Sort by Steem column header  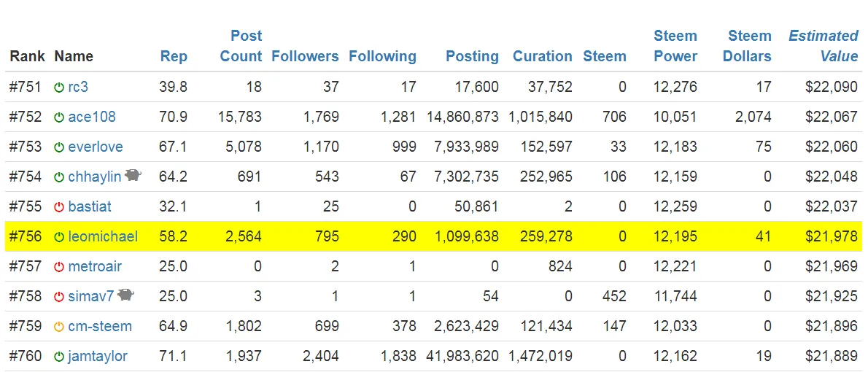point(605,56)
